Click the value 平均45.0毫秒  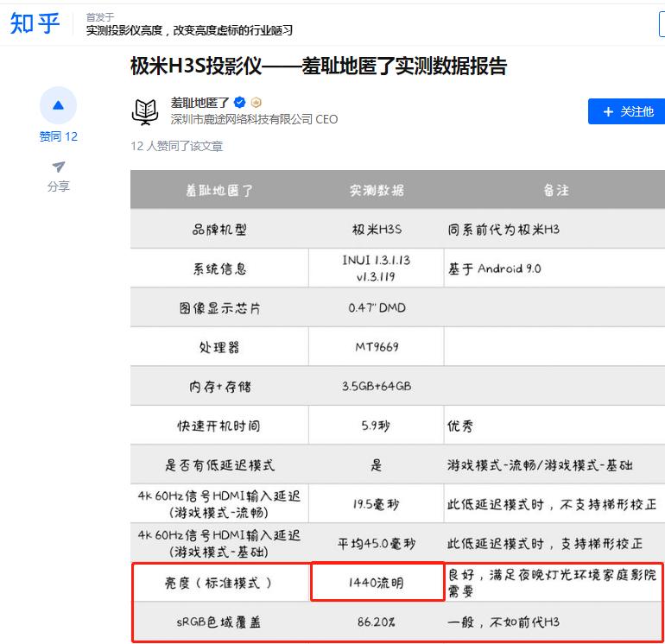pyautogui.click(x=377, y=544)
